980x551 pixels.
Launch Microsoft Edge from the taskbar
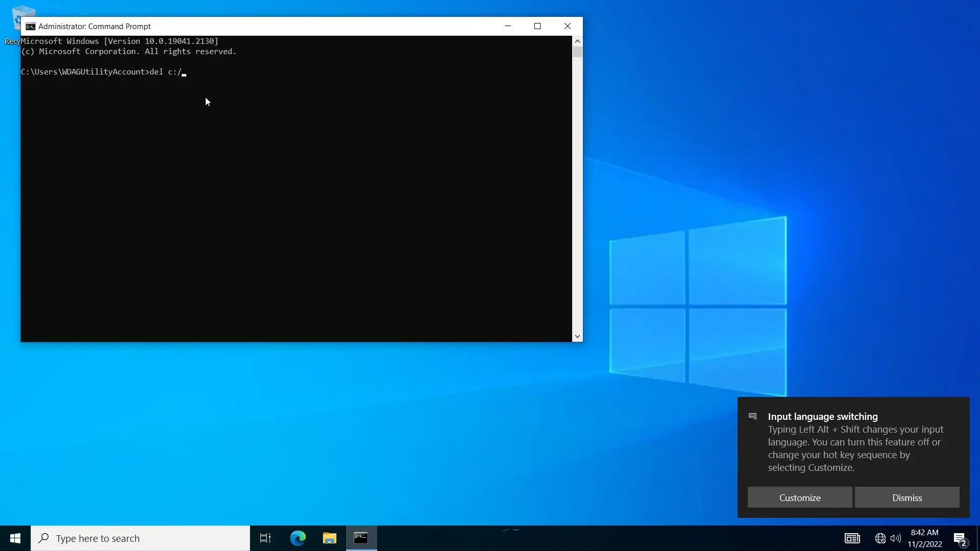click(298, 538)
